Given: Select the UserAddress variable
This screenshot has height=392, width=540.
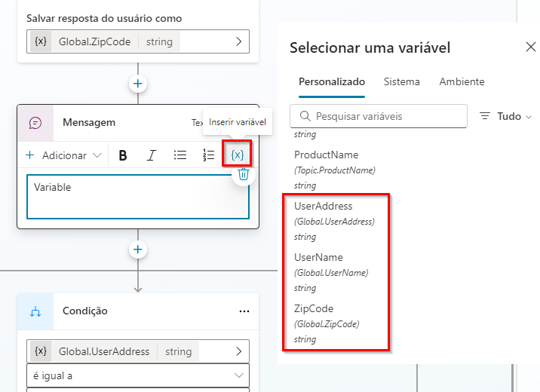Looking at the screenshot, I should click(x=324, y=206).
